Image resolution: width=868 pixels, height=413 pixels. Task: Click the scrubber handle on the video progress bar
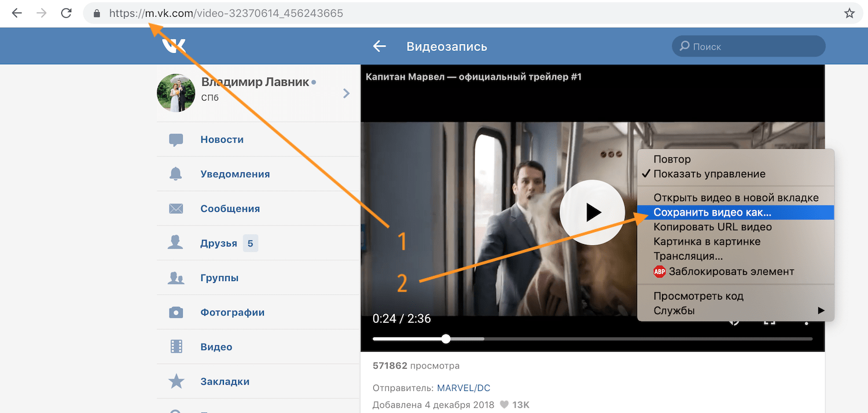pos(446,339)
